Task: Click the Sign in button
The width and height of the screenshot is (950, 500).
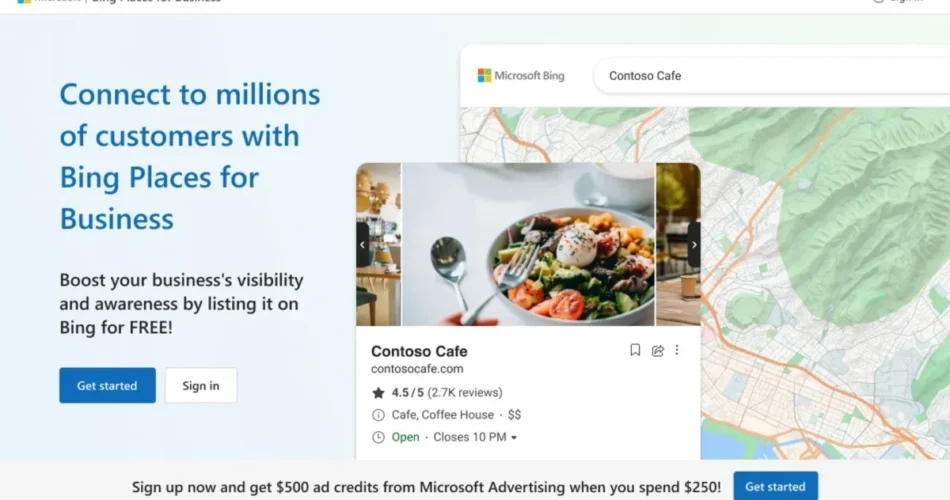Action: pyautogui.click(x=201, y=386)
